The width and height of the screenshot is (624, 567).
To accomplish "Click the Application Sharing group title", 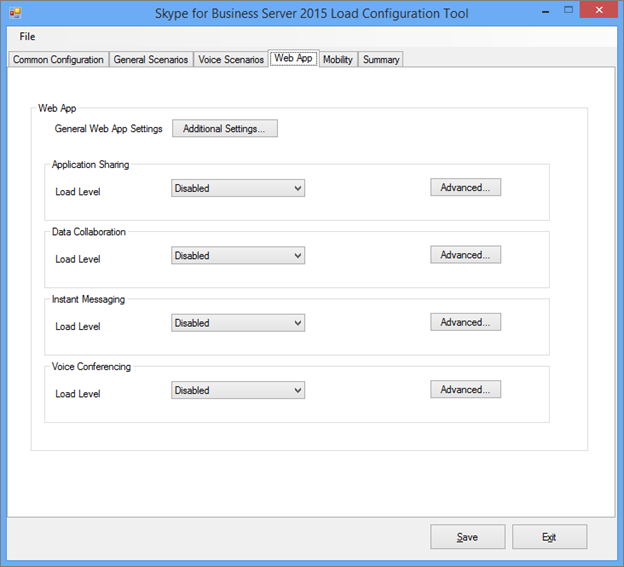I will pos(90,165).
